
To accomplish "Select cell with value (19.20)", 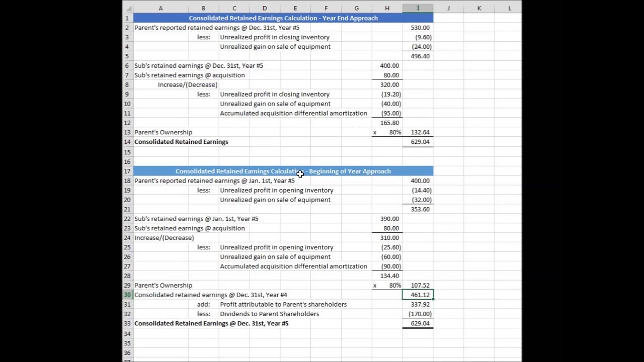I will [x=387, y=94].
